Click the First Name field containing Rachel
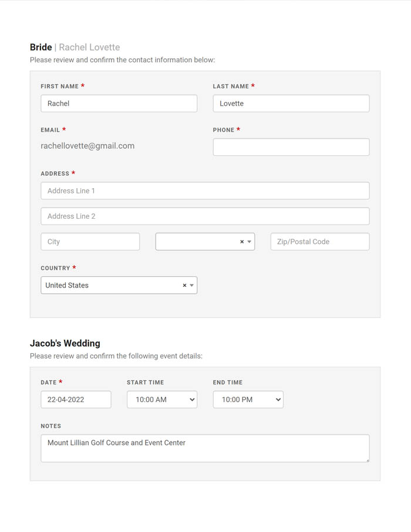Image resolution: width=411 pixels, height=532 pixels. pos(119,103)
